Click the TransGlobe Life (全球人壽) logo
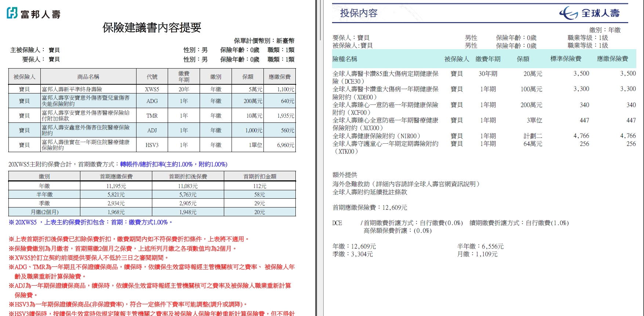 click(x=590, y=13)
